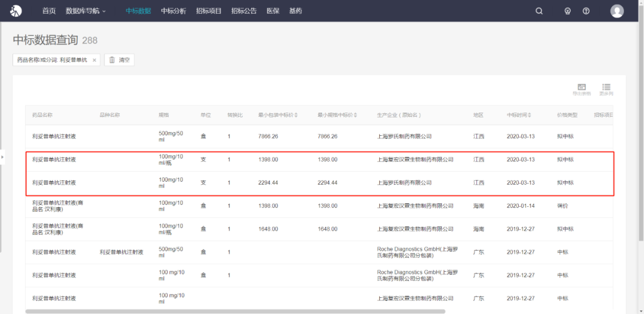This screenshot has height=314, width=644.
Task: Click the 单位 column header
Action: tap(206, 115)
